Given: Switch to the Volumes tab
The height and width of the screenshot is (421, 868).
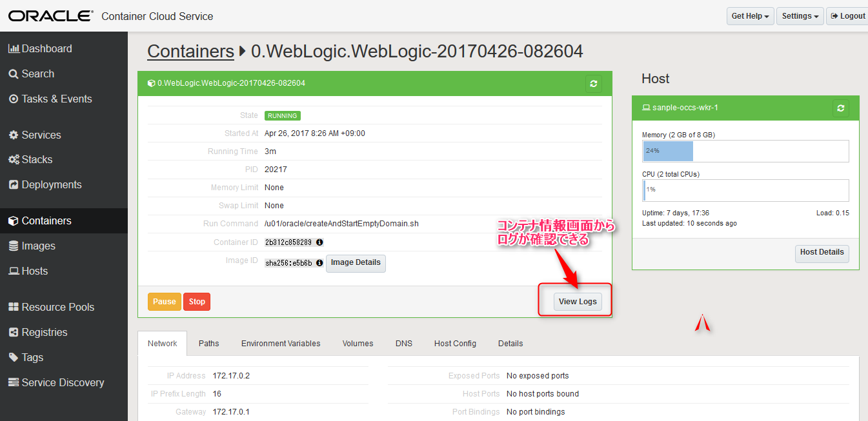Looking at the screenshot, I should coord(358,343).
